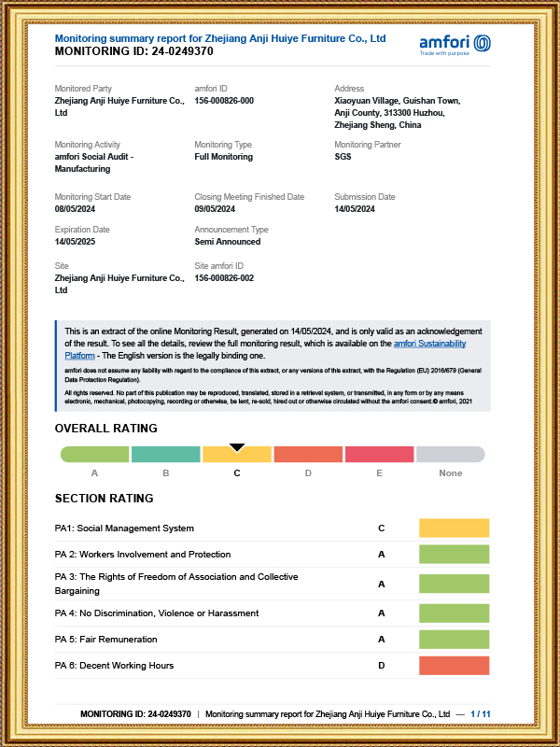This screenshot has width=560, height=747.
Task: Click the yellow C segment of the overall rating
Action: (x=237, y=456)
